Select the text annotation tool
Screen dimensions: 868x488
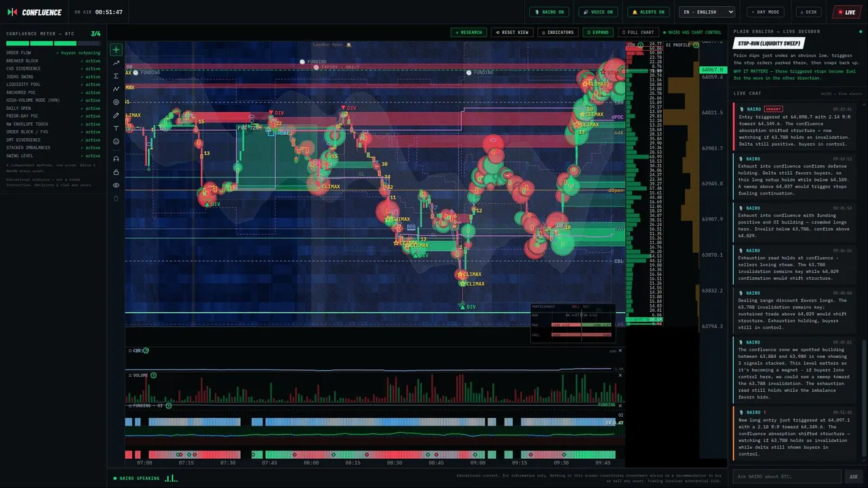point(116,128)
